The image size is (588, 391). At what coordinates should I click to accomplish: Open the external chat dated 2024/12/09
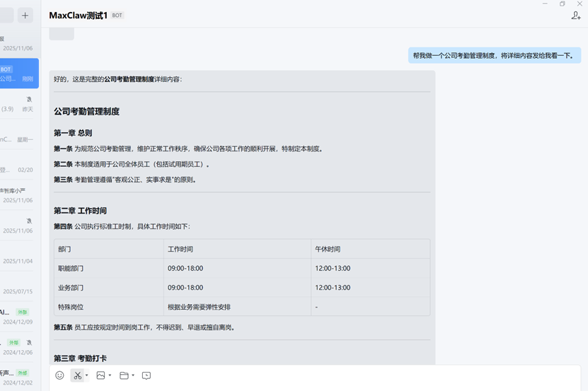click(18, 316)
